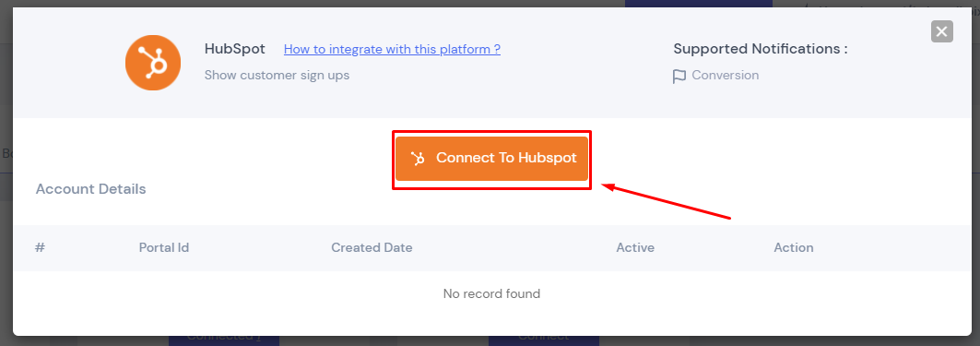Image resolution: width=980 pixels, height=346 pixels.
Task: Click the # column header
Action: point(40,248)
